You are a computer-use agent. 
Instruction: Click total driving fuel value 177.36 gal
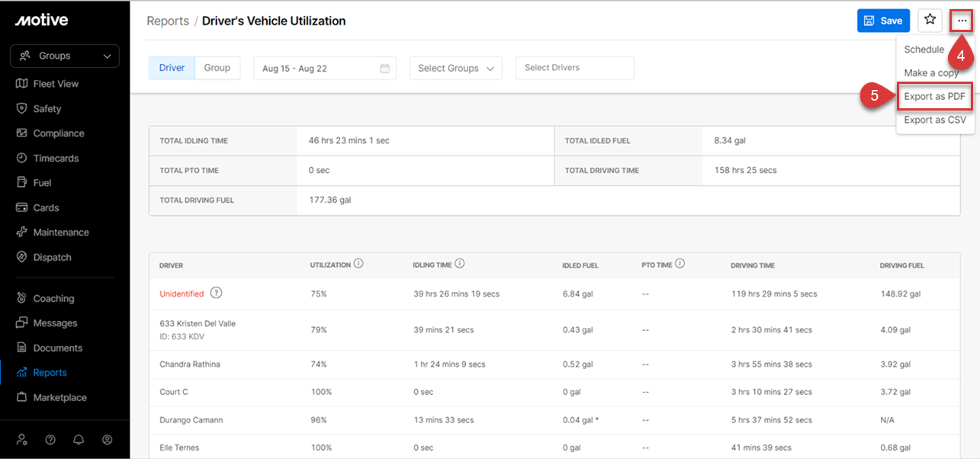(x=329, y=200)
